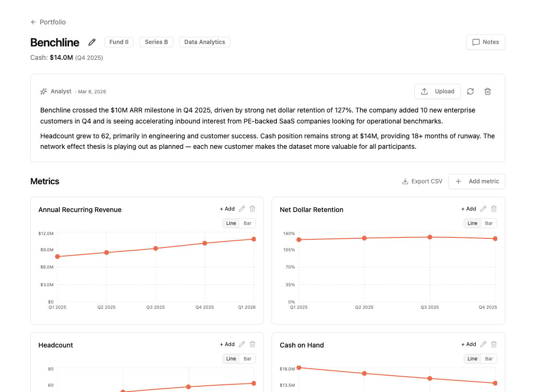
Task: Regenerate the Analyst summary refresh icon
Action: pyautogui.click(x=470, y=91)
